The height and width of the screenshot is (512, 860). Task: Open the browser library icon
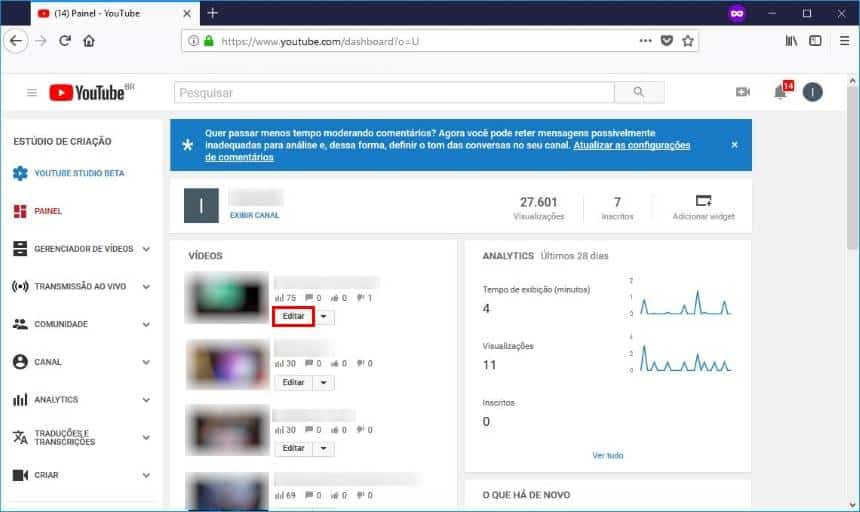pos(791,41)
